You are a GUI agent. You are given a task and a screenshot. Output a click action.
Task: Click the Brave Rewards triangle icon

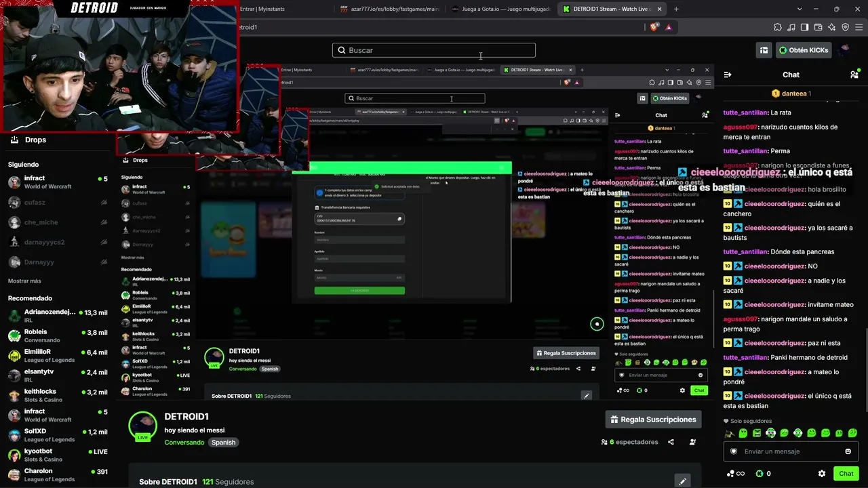(669, 27)
